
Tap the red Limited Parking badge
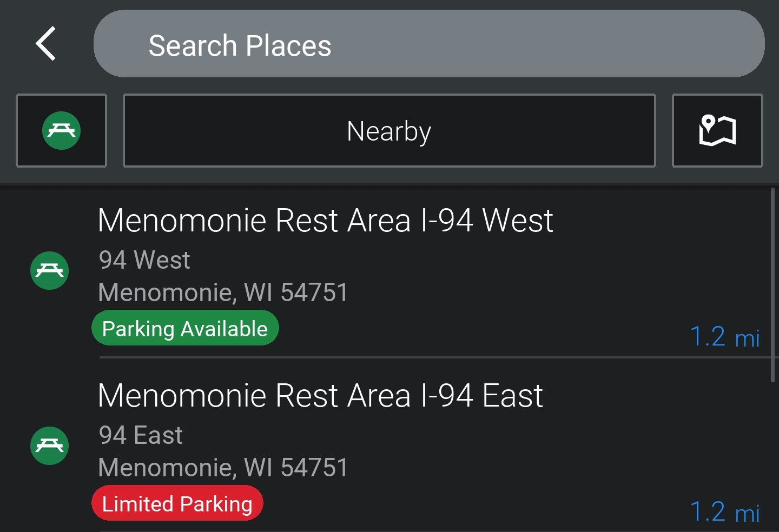[x=177, y=503]
